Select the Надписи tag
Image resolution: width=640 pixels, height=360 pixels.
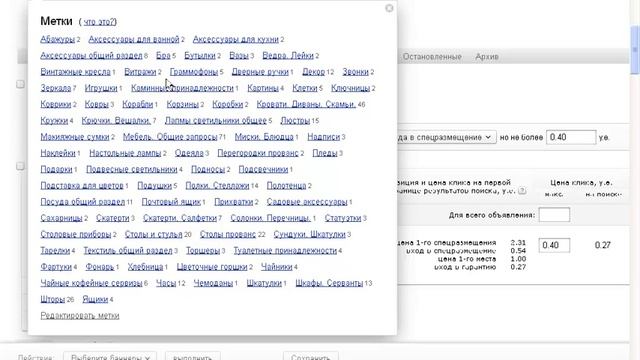[323, 137]
